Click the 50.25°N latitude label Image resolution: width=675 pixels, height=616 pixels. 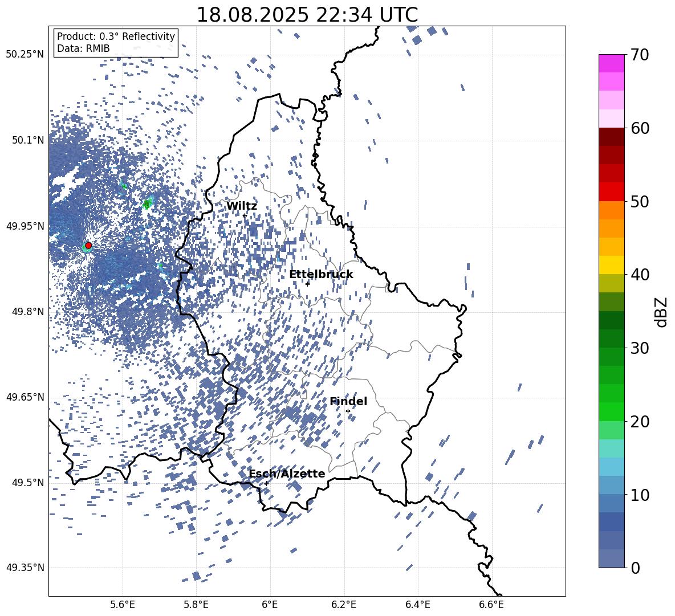[x=25, y=55]
